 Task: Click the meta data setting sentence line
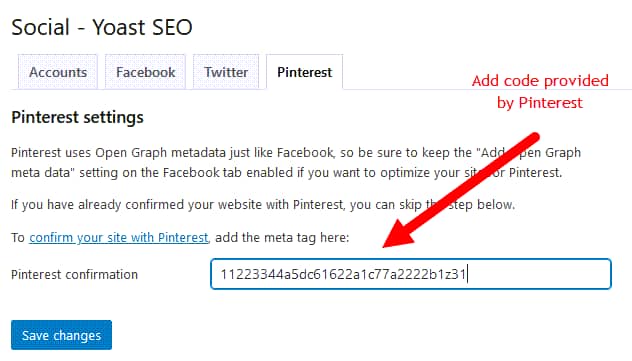tap(286, 173)
